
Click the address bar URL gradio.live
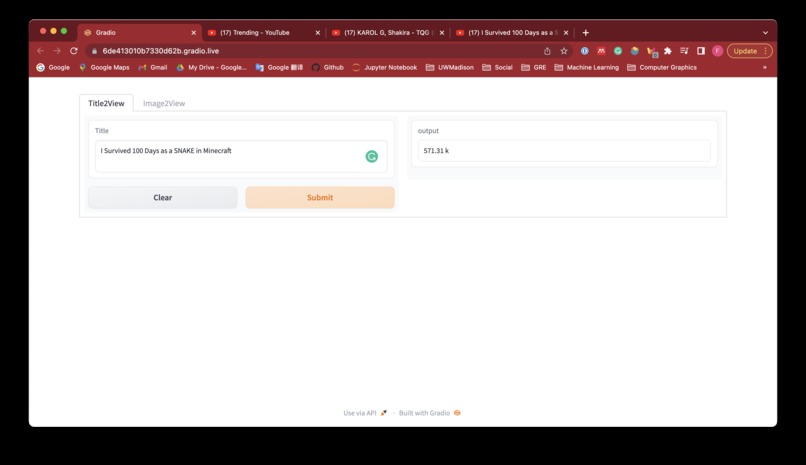[x=160, y=51]
